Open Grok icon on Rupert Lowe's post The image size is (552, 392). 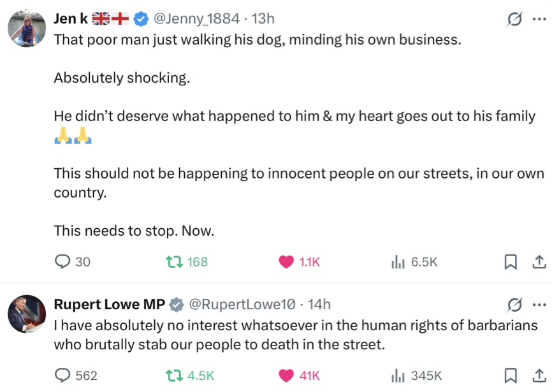514,305
